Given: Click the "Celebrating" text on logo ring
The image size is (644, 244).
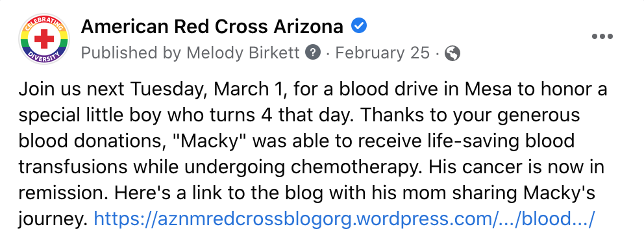Looking at the screenshot, I should pyautogui.click(x=44, y=23).
